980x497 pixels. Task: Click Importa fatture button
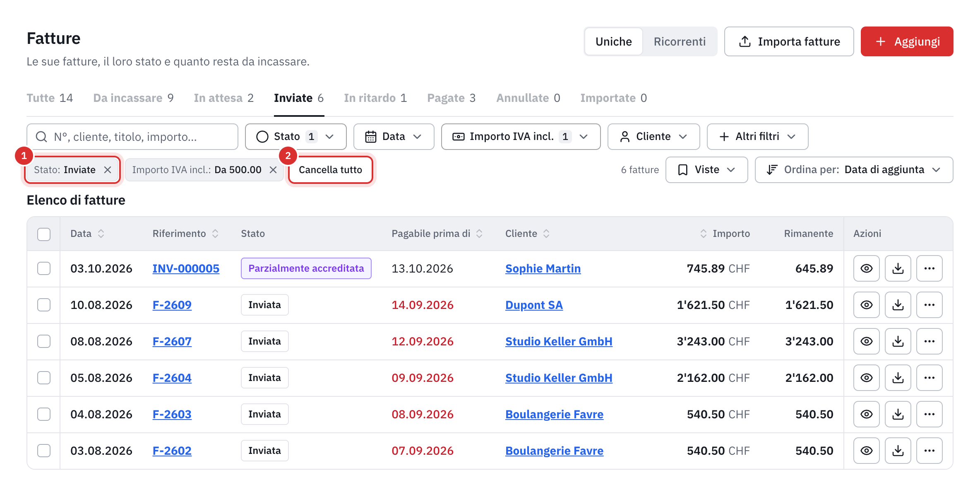click(789, 41)
